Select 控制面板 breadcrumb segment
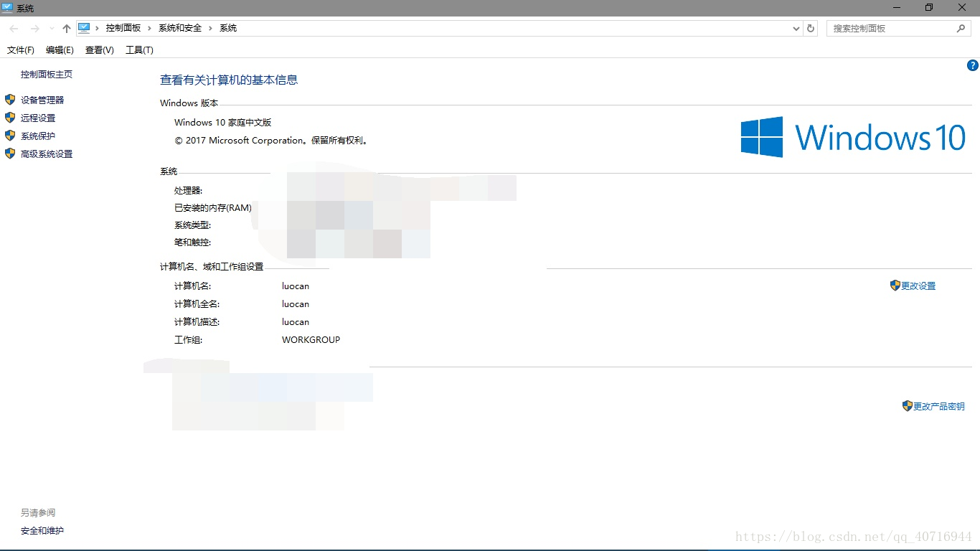 coord(123,28)
